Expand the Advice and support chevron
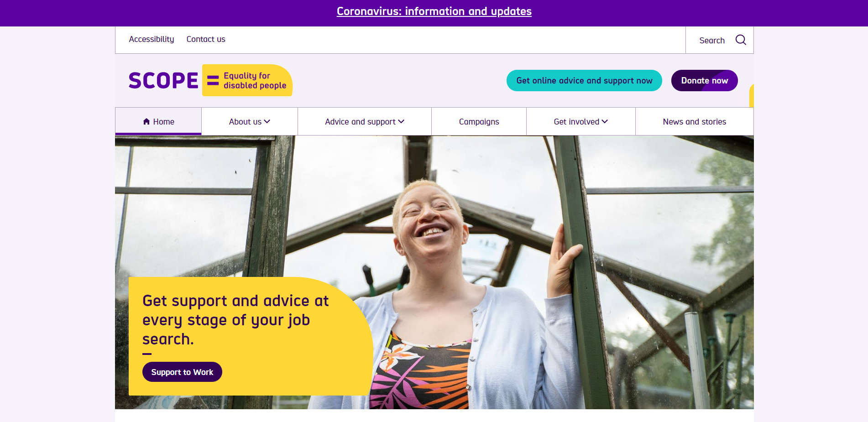Image resolution: width=868 pixels, height=422 pixels. point(401,121)
